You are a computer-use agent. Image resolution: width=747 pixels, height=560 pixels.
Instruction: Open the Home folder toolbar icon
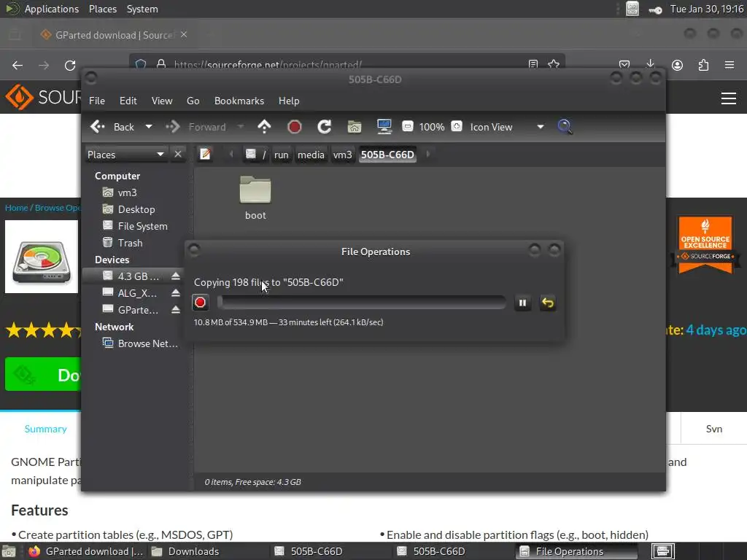(x=355, y=127)
